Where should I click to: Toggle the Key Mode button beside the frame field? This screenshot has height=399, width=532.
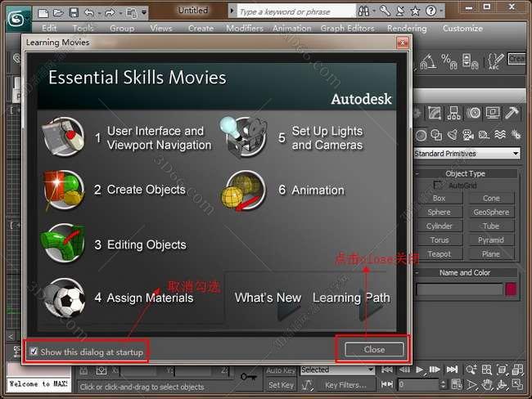click(387, 384)
